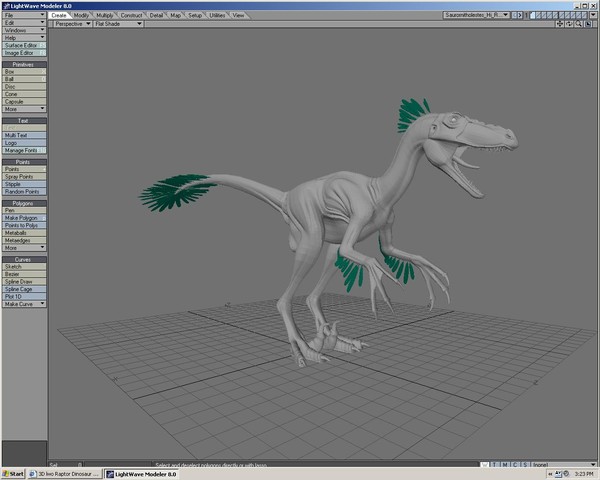
Task: Click the viewport Maximize toggle icon
Action: 588,24
